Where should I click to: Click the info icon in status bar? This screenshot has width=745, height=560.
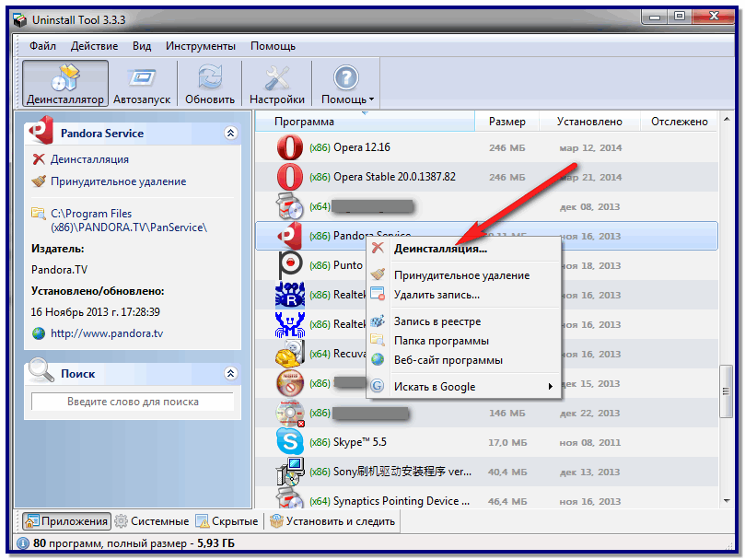pos(22,543)
